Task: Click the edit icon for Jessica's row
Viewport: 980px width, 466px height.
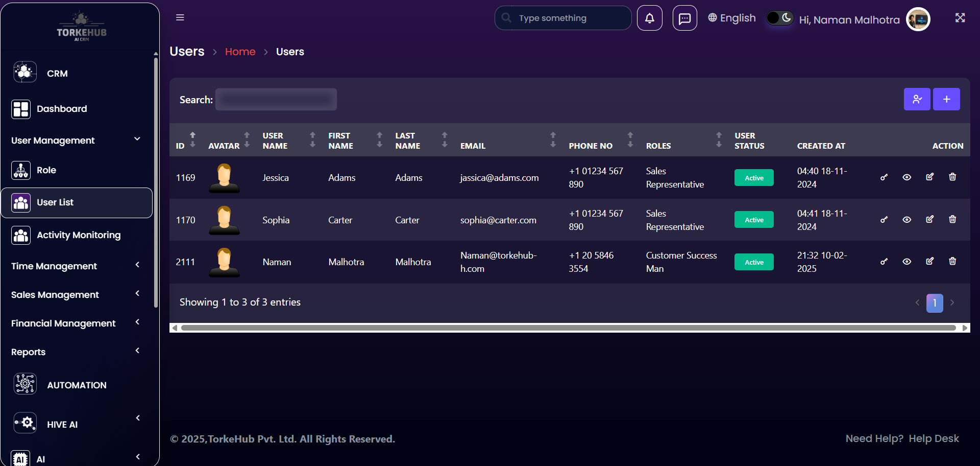Action: click(x=929, y=177)
